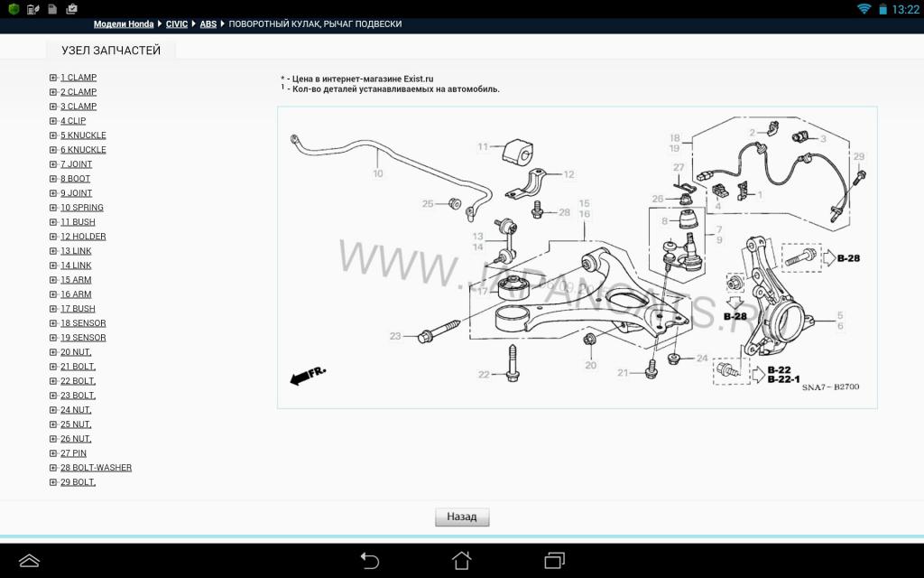Expand the plus box beside 28 BOLT-WASHER
This screenshot has width=924, height=578.
click(53, 468)
